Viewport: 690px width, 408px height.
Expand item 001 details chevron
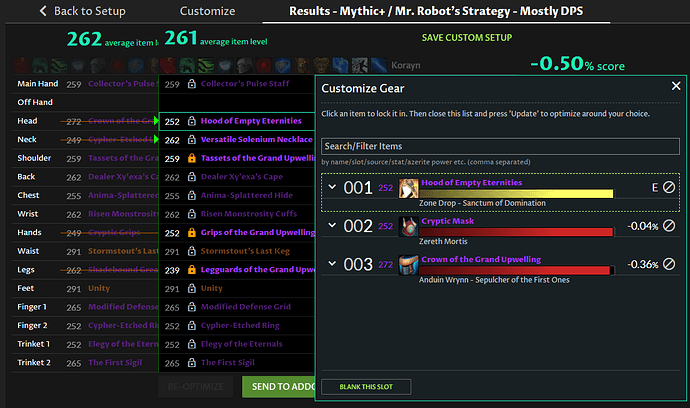click(x=332, y=187)
